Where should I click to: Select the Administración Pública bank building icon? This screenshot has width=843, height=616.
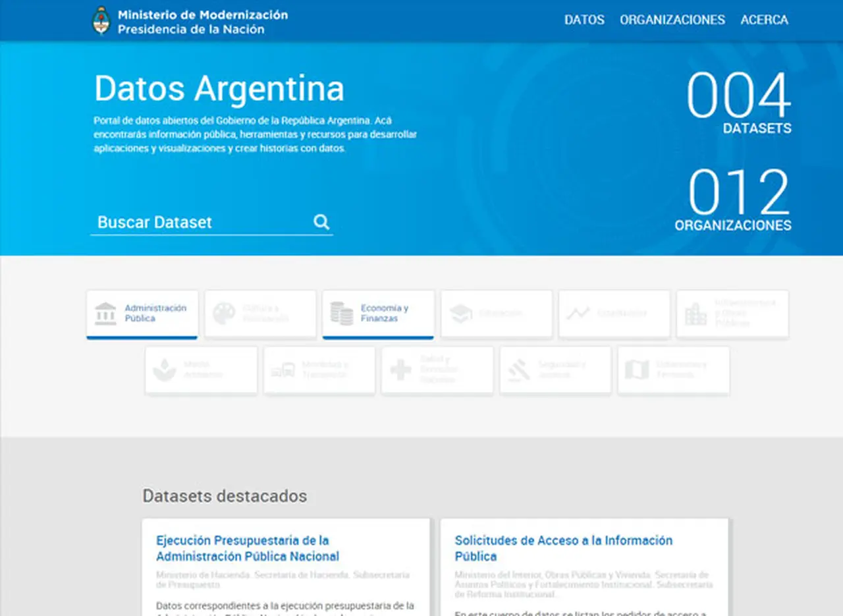point(105,314)
